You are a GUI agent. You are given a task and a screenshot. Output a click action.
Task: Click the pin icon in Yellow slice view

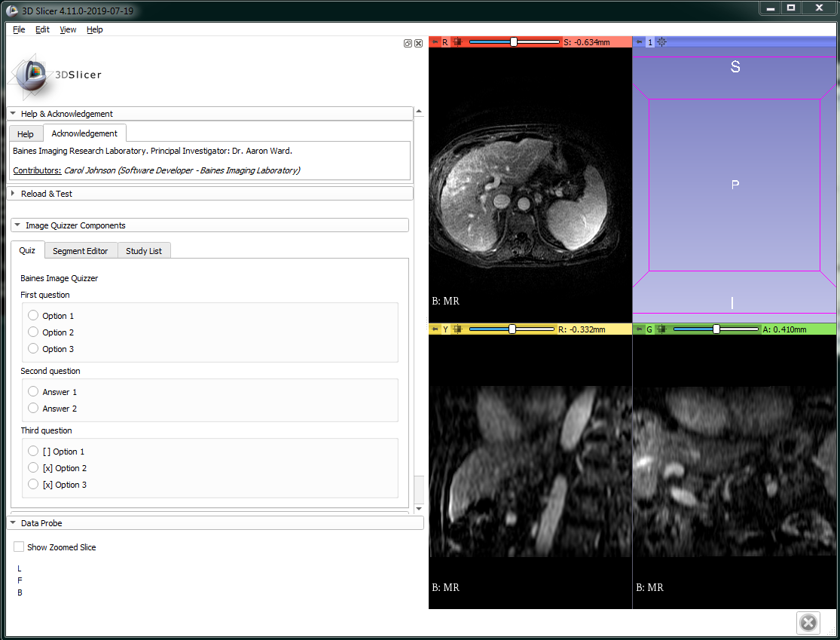click(x=435, y=329)
